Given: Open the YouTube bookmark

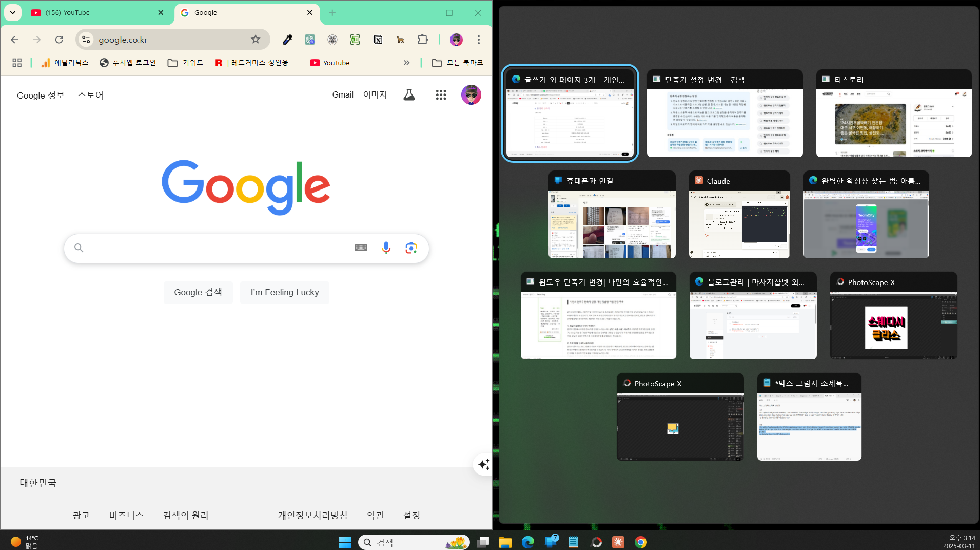Looking at the screenshot, I should 330,63.
